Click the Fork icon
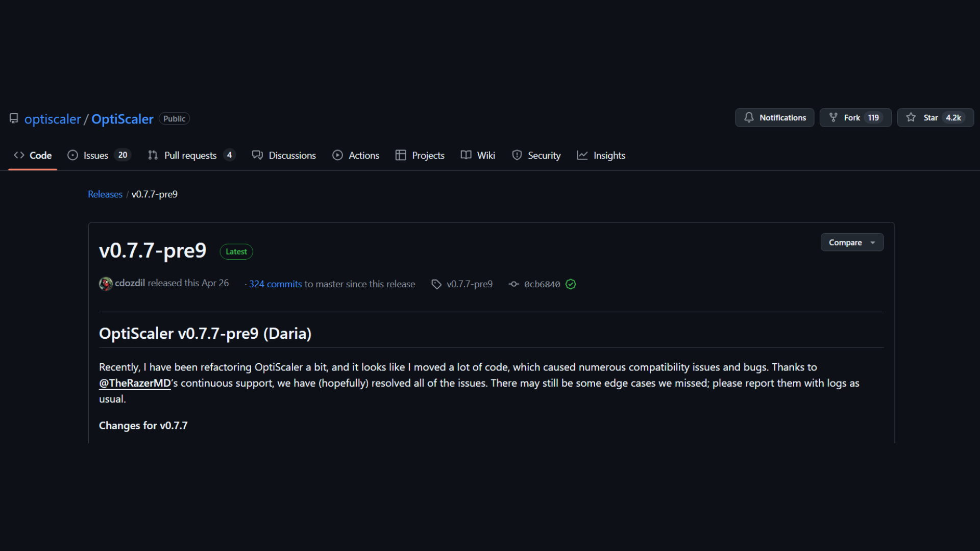The image size is (980, 551). click(x=833, y=117)
